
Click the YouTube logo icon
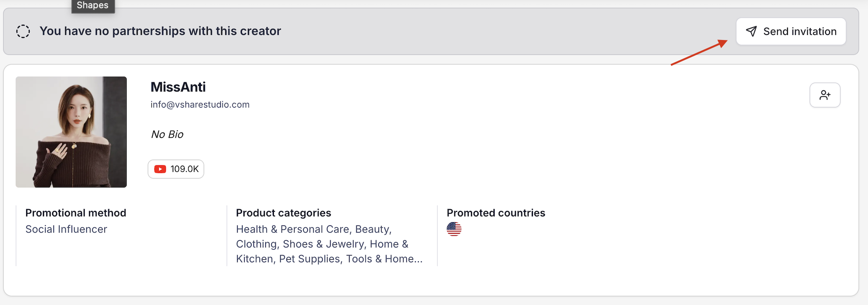point(160,169)
